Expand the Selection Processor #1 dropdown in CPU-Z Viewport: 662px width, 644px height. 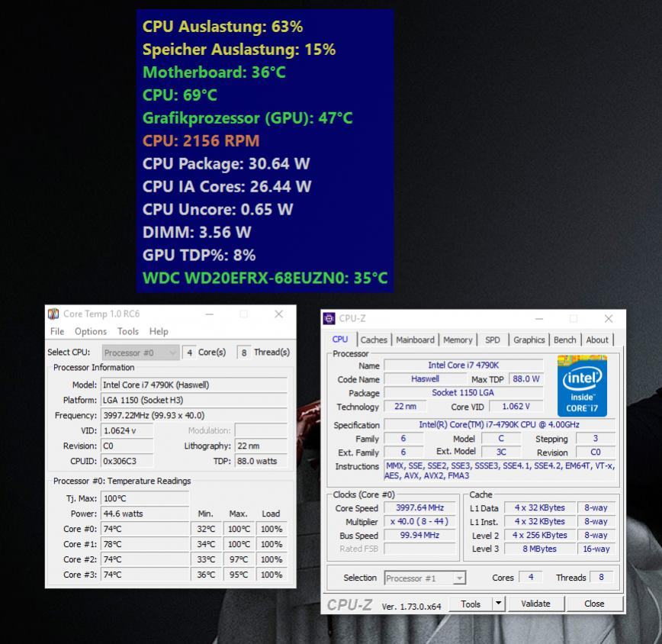point(425,578)
